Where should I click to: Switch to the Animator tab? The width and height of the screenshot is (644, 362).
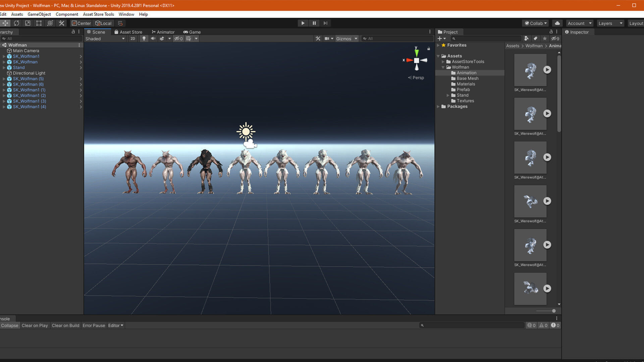pos(163,32)
